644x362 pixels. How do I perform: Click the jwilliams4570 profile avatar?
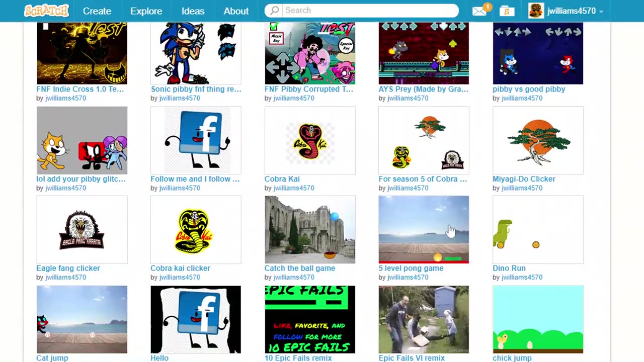[x=536, y=11]
